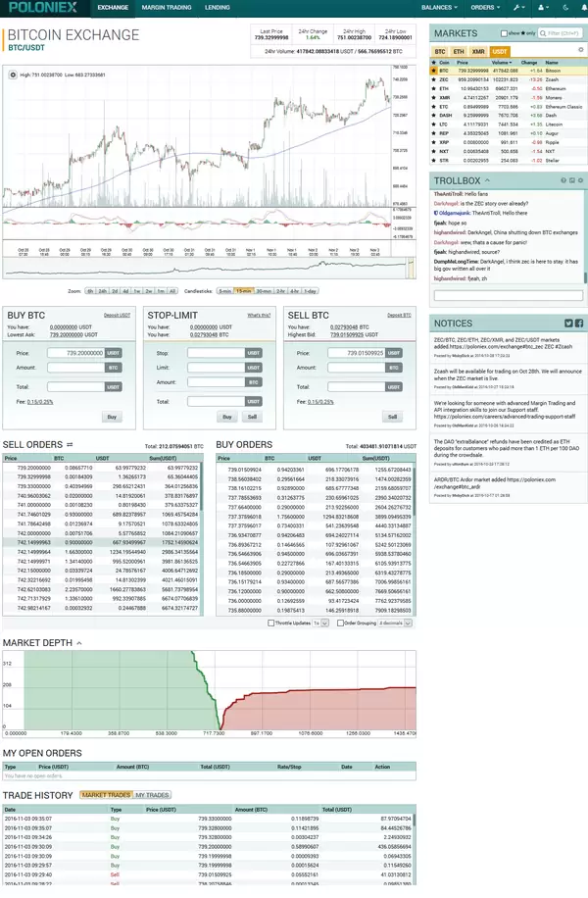
Task: Focus the Trollbox message input field
Action: (509, 295)
